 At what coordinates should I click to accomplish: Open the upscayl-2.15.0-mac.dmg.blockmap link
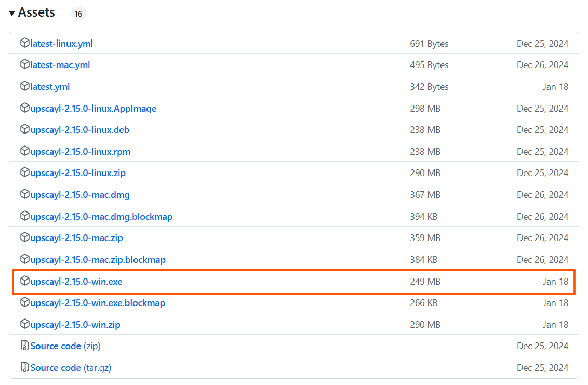click(101, 217)
